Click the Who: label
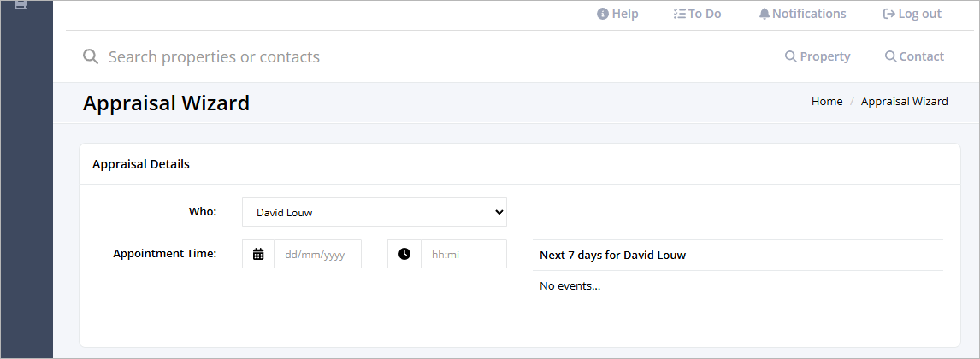Screen dimensions: 980x359 click(x=203, y=212)
